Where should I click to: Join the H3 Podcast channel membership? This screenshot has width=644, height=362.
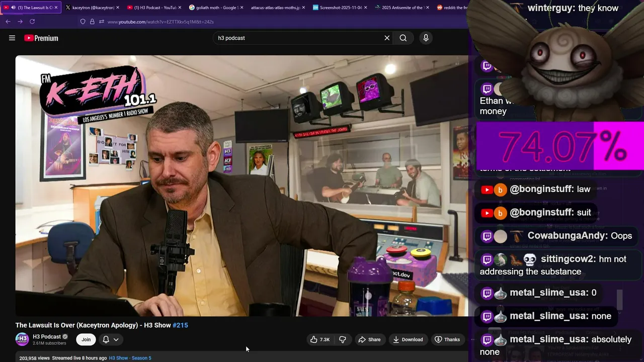pyautogui.click(x=86, y=339)
